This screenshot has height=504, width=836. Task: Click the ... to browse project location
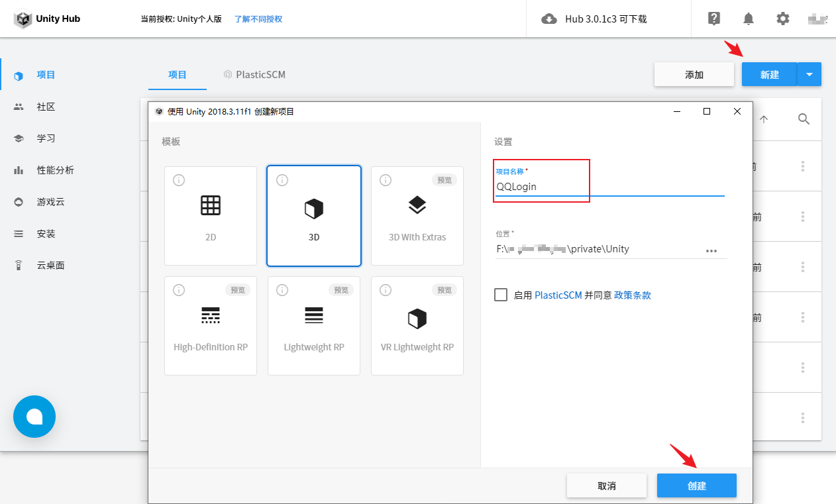point(711,250)
